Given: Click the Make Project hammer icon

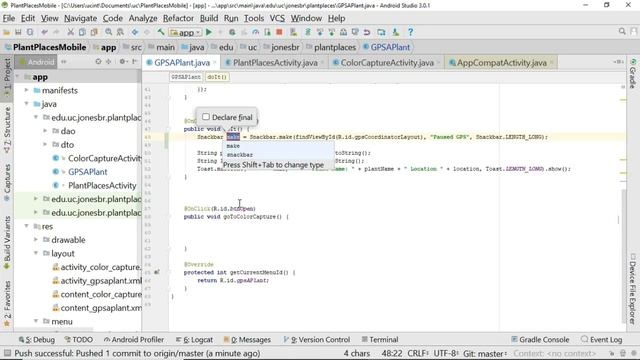Looking at the screenshot, I should click(161, 32).
